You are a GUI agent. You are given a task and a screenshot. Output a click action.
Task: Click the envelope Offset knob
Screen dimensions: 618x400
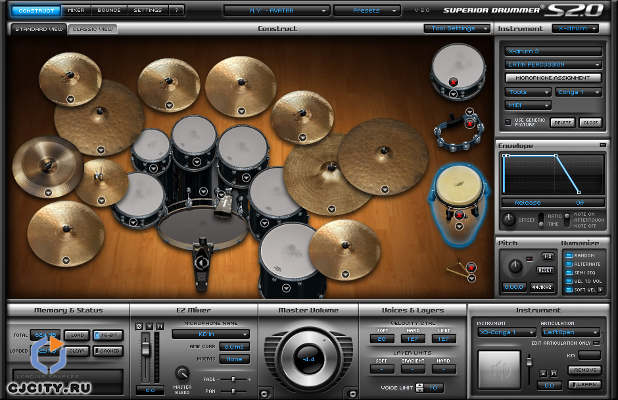coord(509,220)
